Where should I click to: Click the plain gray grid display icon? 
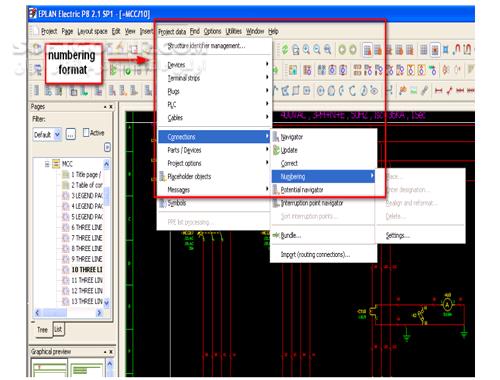coord(424,50)
